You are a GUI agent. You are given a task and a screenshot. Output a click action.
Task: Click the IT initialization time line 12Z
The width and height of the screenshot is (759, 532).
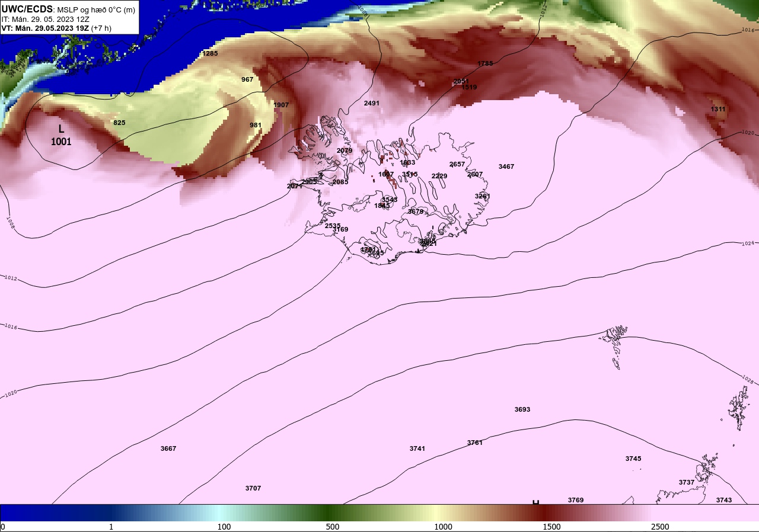[x=46, y=19]
